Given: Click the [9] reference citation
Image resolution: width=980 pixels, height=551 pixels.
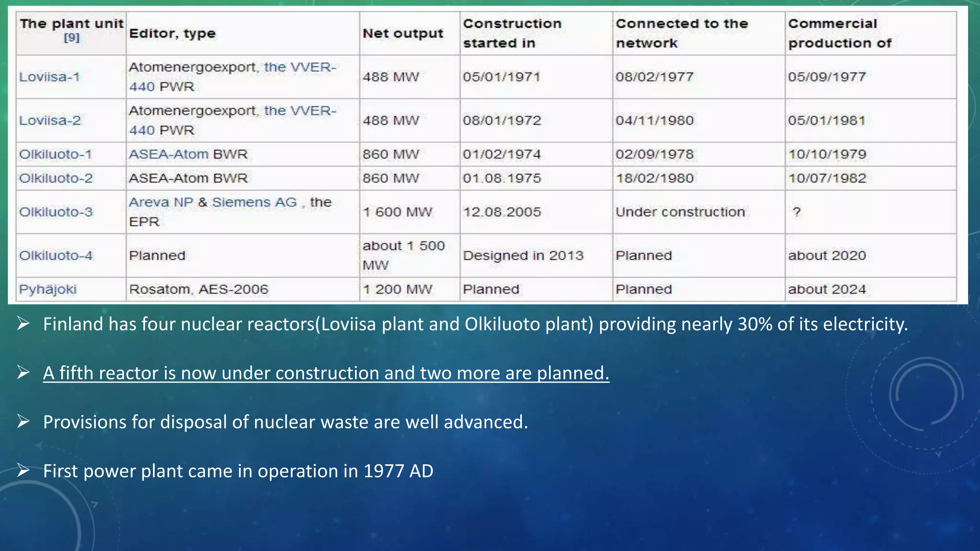Looking at the screenshot, I should (x=72, y=37).
